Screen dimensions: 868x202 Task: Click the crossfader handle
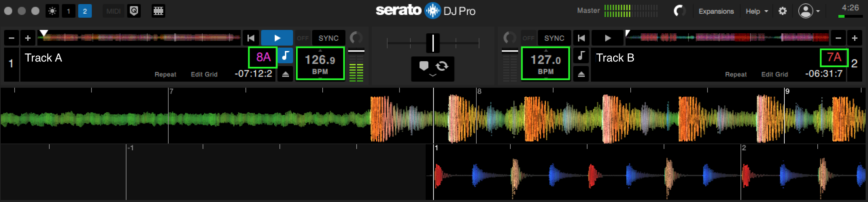click(433, 43)
